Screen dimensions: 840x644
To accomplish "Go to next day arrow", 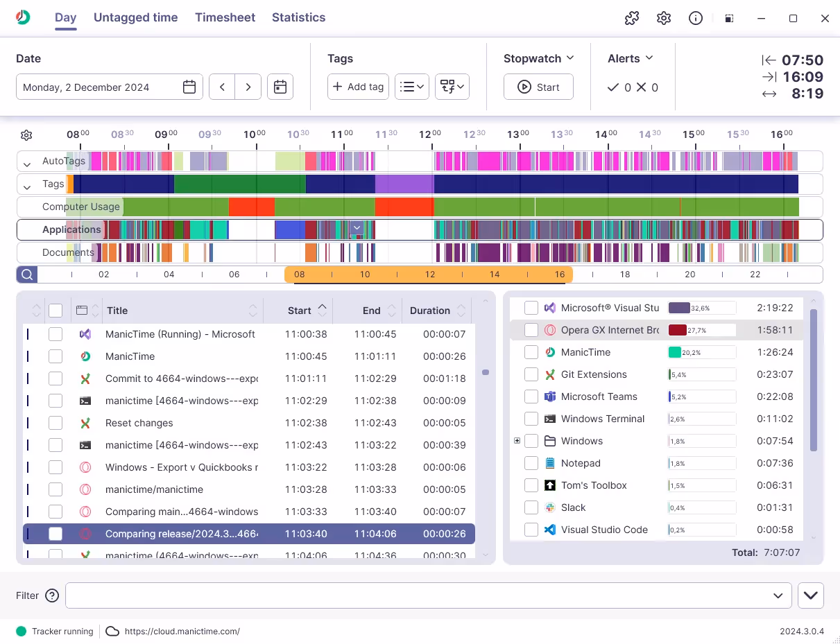I will click(248, 87).
